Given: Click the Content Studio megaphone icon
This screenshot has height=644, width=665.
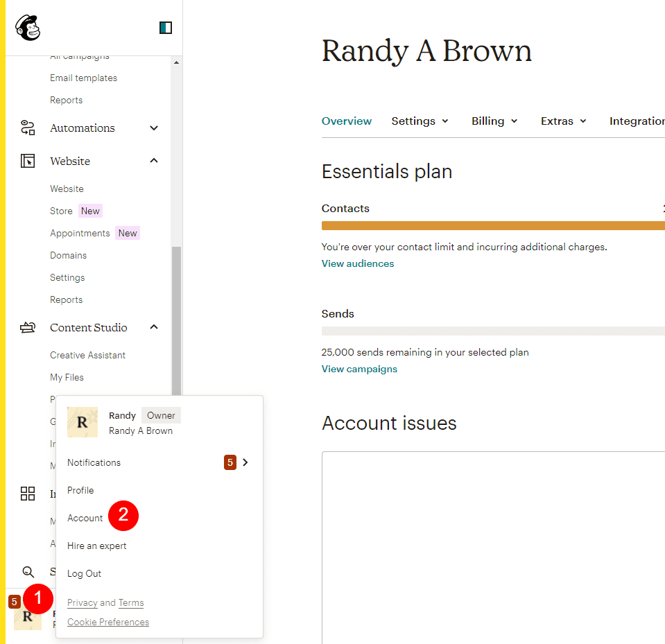Looking at the screenshot, I should [28, 327].
